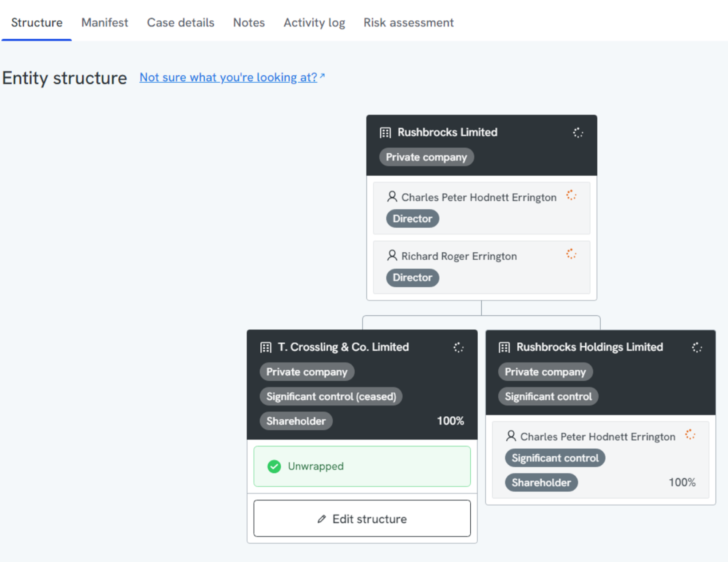728x562 pixels.
Task: Click the green Unwrapped checkmark icon
Action: (x=274, y=466)
